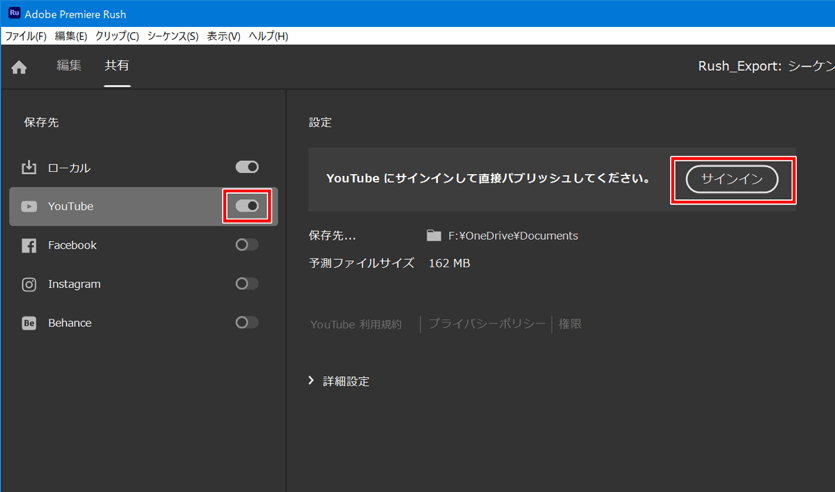
Task: Open the プライバシーポリシー link
Action: coord(487,324)
